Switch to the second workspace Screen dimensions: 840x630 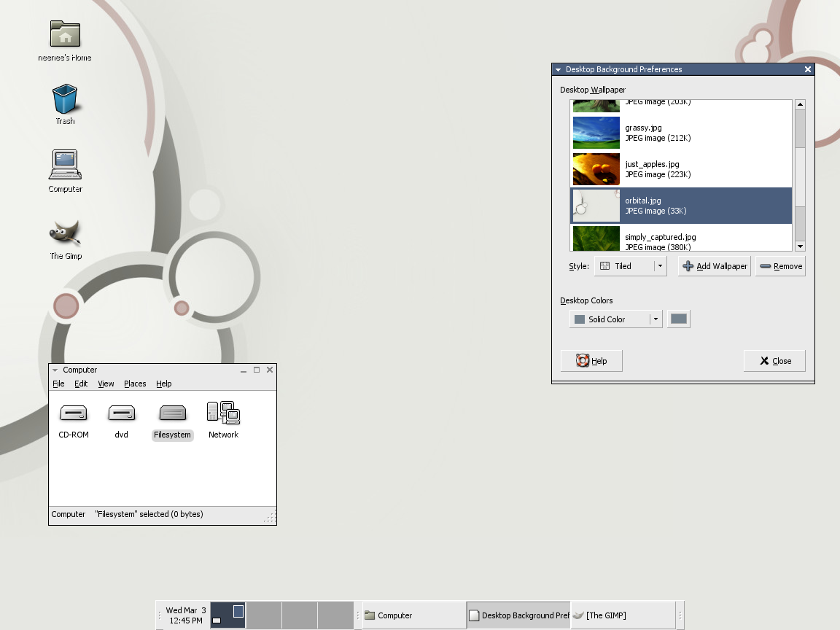pyautogui.click(x=264, y=615)
